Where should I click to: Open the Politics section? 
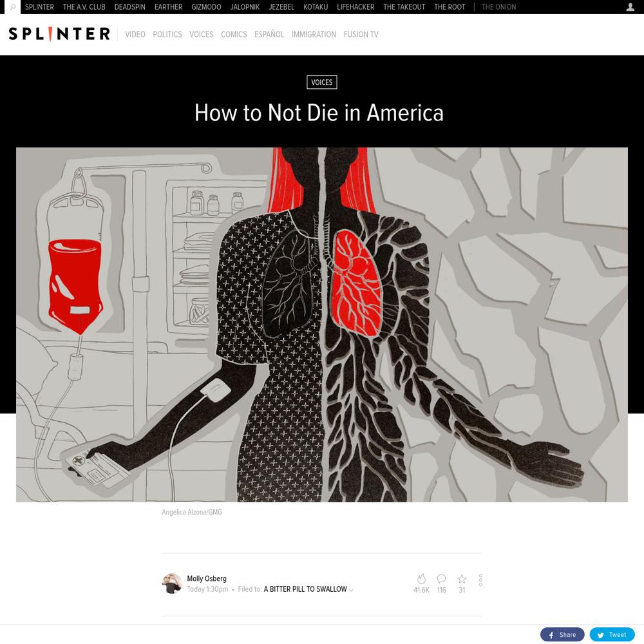pos(167,35)
